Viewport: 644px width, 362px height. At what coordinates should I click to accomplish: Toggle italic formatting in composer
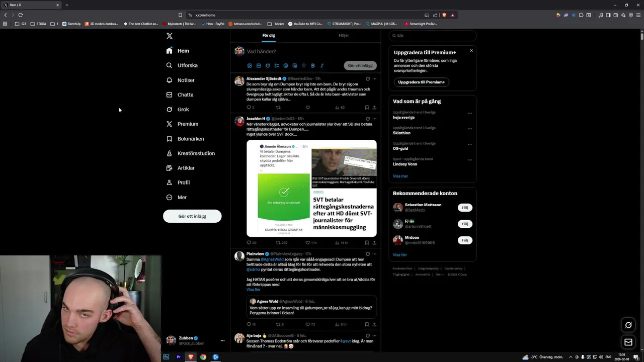(x=322, y=65)
